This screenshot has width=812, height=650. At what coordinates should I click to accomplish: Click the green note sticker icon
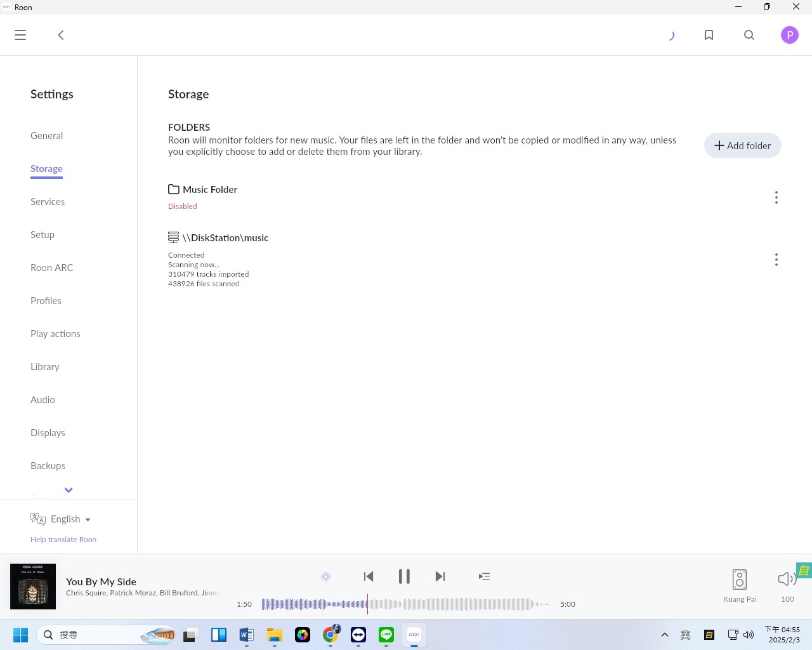(x=804, y=571)
